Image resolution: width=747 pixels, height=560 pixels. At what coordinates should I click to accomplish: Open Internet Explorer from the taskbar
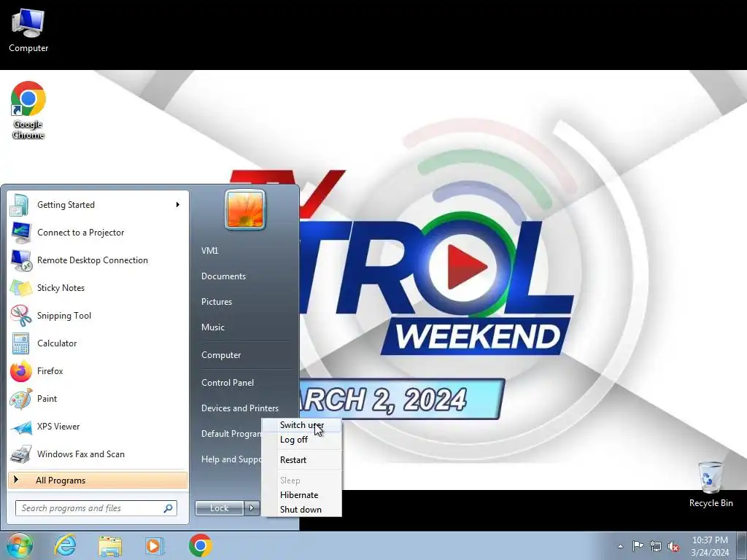tap(65, 545)
